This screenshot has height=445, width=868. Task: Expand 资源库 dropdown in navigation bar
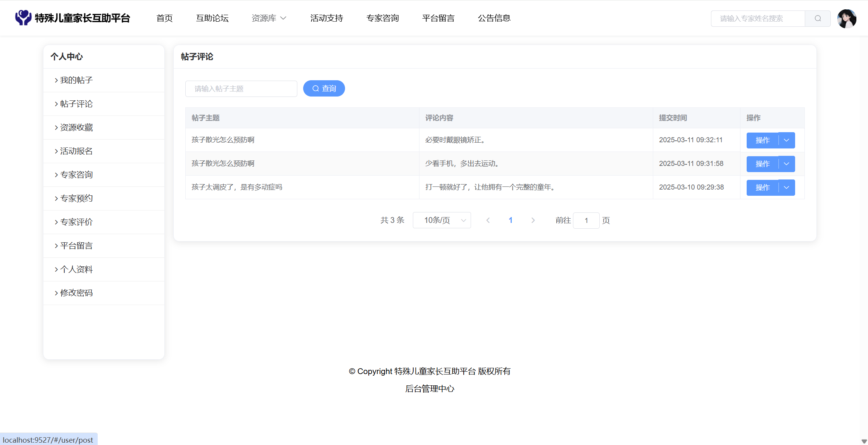(x=269, y=18)
